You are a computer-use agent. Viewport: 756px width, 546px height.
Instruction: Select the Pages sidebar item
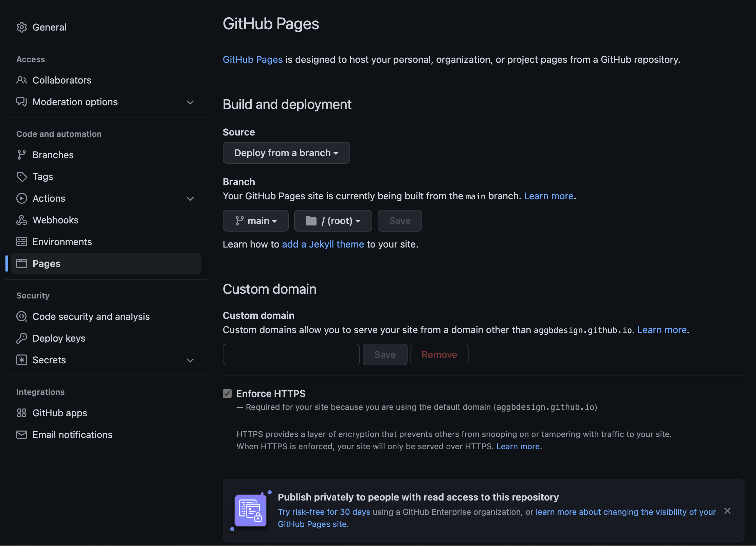pos(106,263)
